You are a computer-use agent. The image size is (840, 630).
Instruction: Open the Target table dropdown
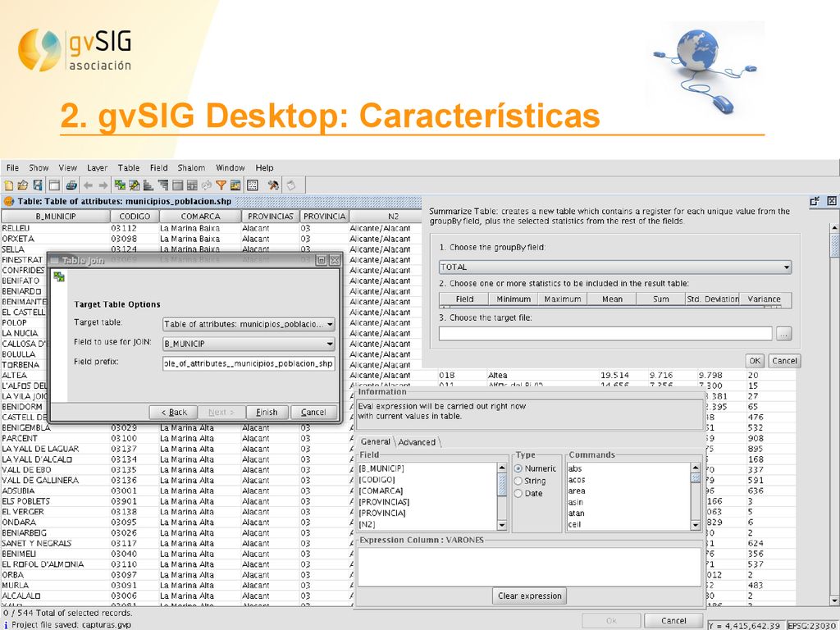[x=249, y=324]
